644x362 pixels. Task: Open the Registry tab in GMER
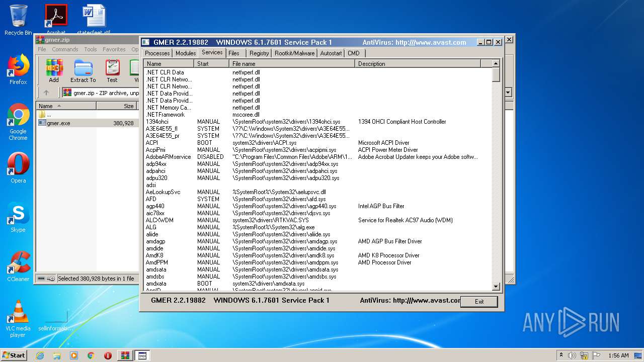tap(259, 53)
